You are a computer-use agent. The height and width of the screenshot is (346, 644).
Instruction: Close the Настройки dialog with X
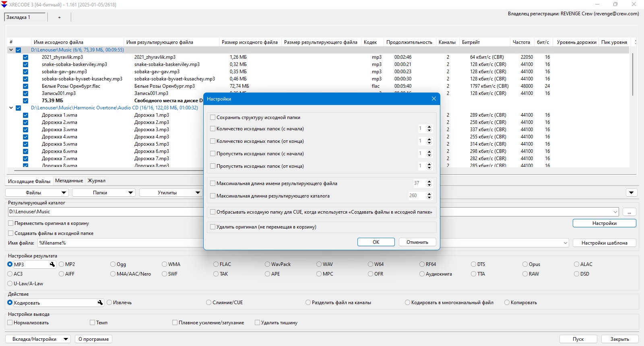pos(434,99)
